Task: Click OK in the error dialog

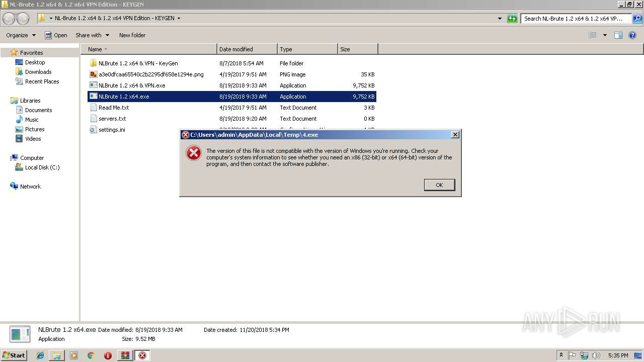Action: pos(439,185)
